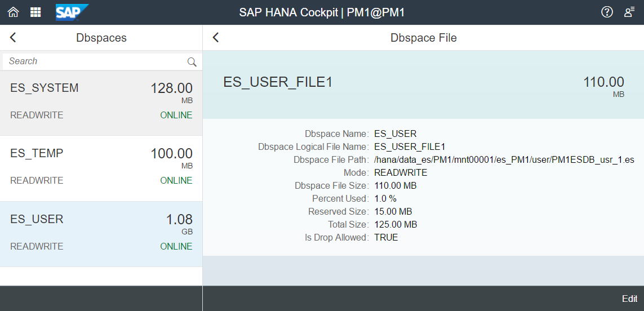The image size is (644, 311).
Task: Click the Total Size value 125.00 MB
Action: pyautogui.click(x=396, y=224)
